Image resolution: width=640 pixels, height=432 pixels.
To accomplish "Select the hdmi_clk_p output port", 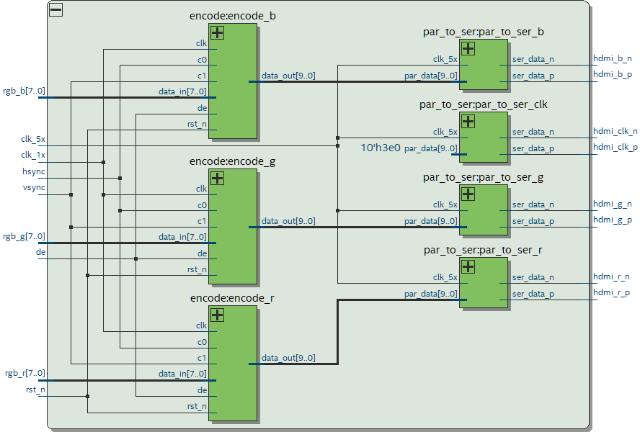I will click(615, 147).
